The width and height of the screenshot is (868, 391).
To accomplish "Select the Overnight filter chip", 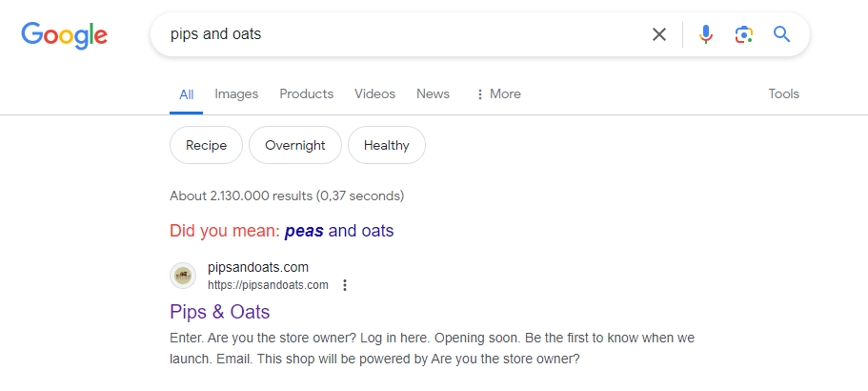I will pos(295,145).
